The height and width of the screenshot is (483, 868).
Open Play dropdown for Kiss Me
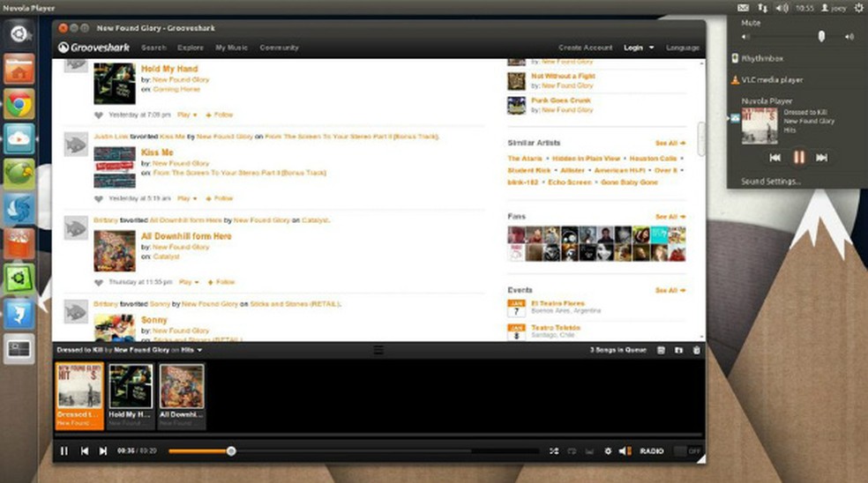coord(187,198)
